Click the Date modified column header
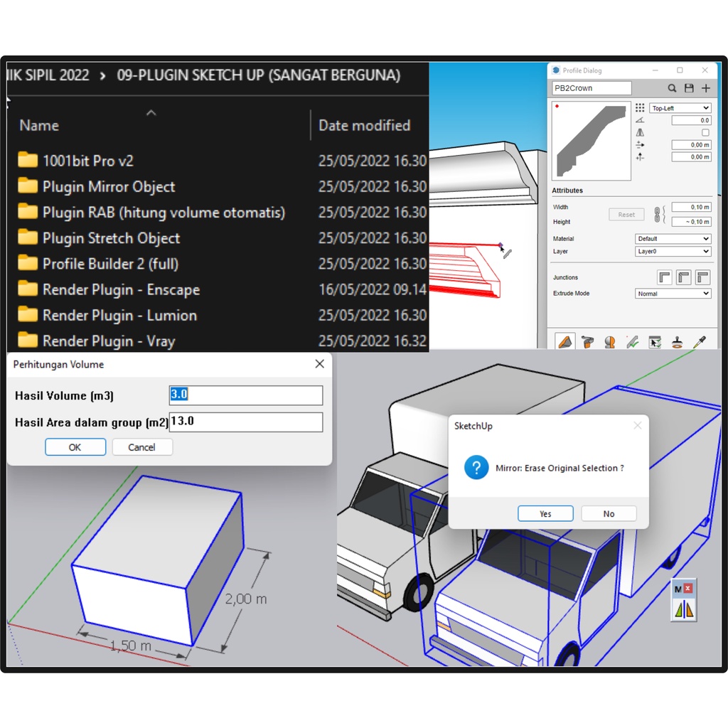This screenshot has width=728, height=728. [x=364, y=125]
